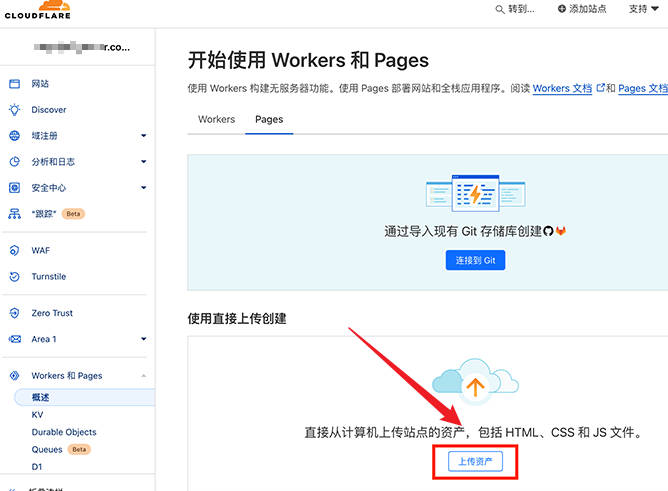Click the 安全中心 security icon
Viewport: 668px width, 491px height.
pyautogui.click(x=14, y=187)
